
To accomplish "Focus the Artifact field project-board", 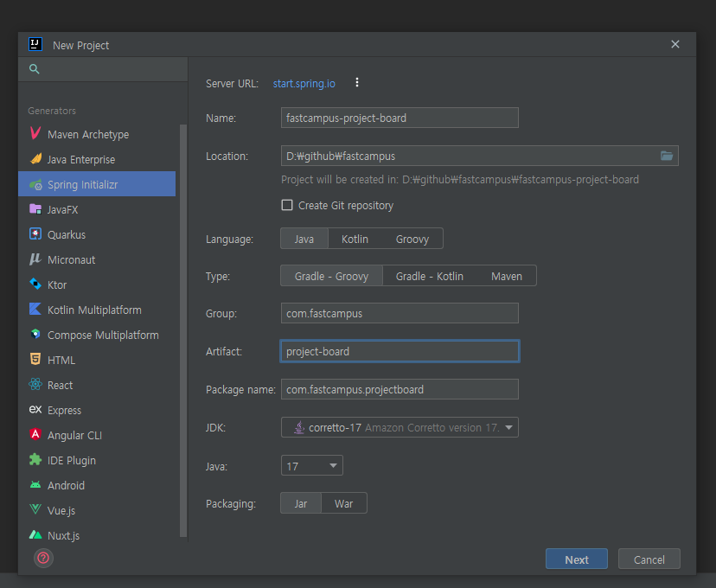I will click(x=400, y=351).
